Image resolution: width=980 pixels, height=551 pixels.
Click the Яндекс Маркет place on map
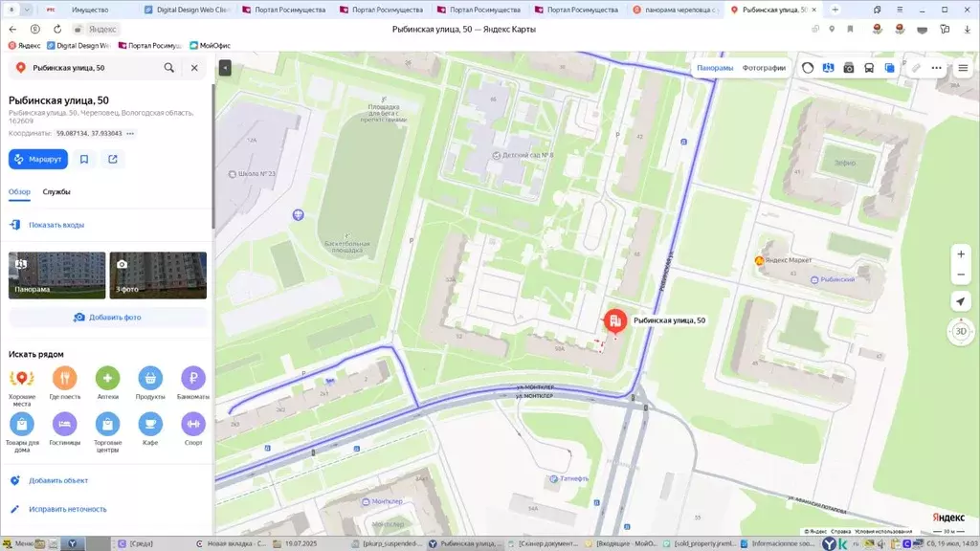783,260
